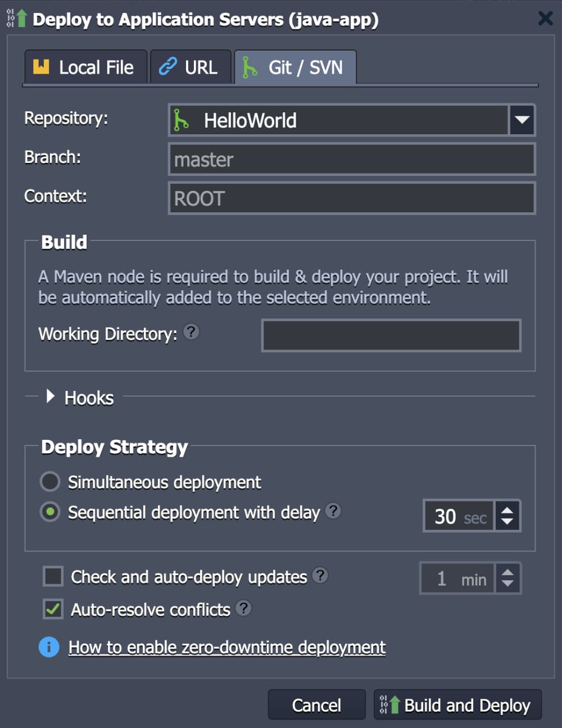Close the deploy dialog with X
Screen dimensions: 562x728
[x=545, y=19]
